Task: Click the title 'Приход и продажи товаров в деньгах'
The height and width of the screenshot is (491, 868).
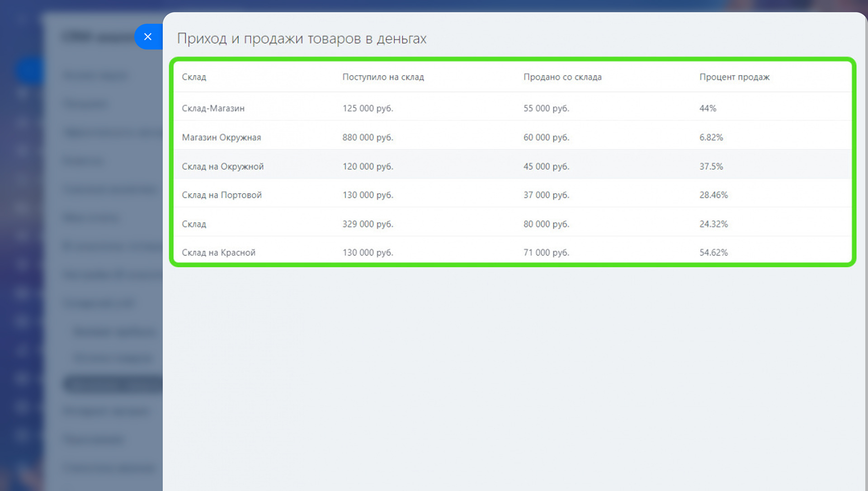Action: pos(302,38)
